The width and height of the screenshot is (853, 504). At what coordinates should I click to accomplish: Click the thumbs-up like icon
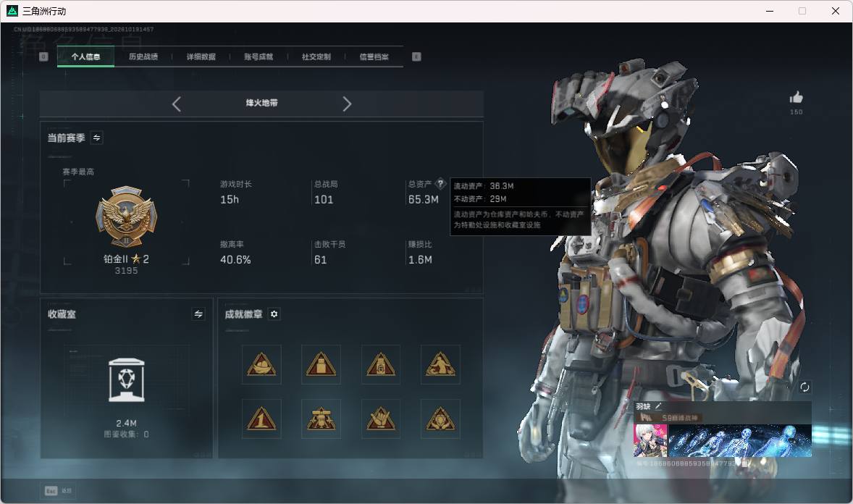pos(796,98)
